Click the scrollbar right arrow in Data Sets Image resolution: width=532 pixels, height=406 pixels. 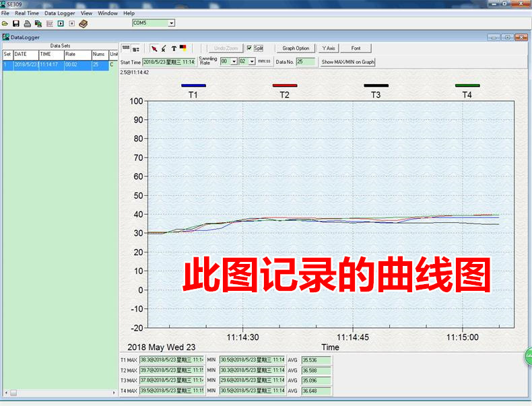tap(114, 393)
